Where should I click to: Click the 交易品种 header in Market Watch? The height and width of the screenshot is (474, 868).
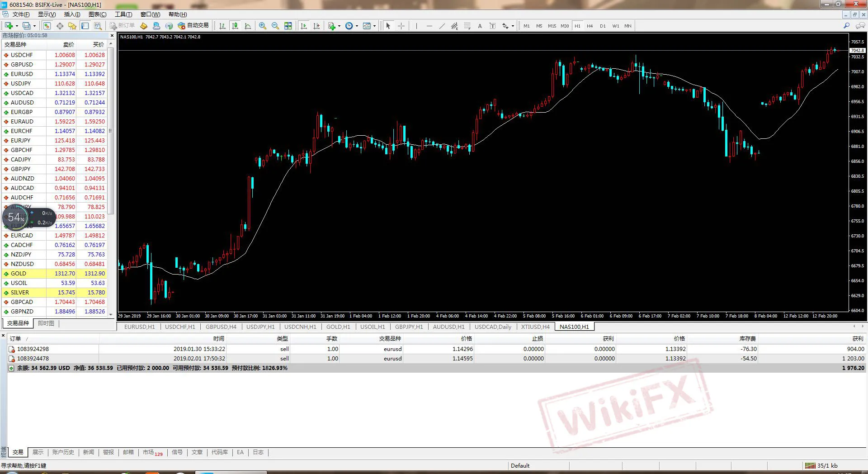tap(15, 44)
